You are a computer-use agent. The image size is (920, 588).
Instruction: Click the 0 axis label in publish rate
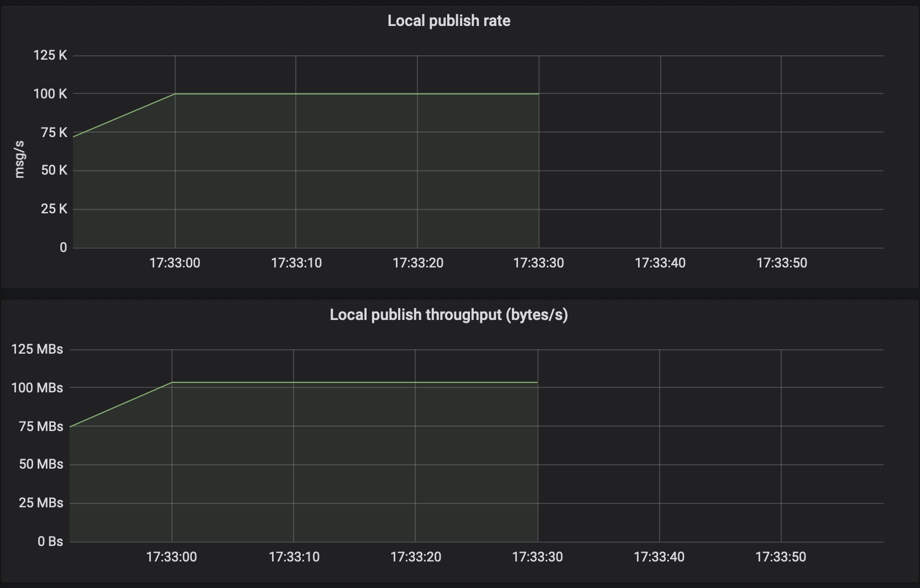[x=64, y=248]
